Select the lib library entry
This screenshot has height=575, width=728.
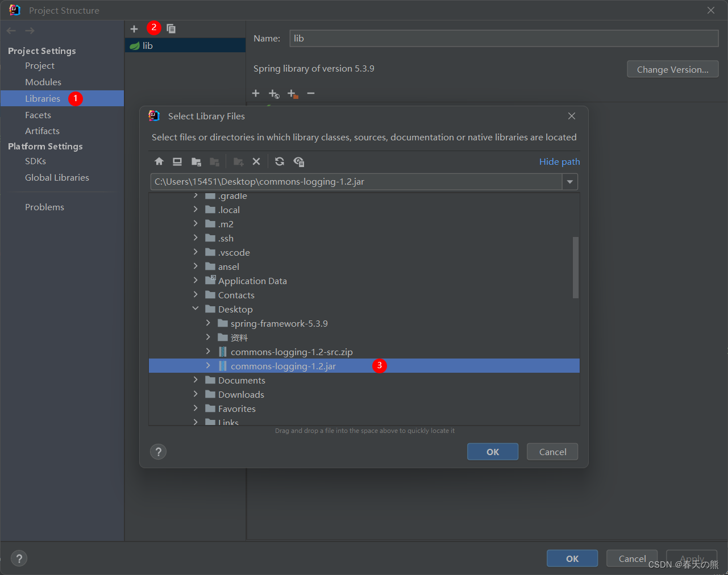point(185,45)
